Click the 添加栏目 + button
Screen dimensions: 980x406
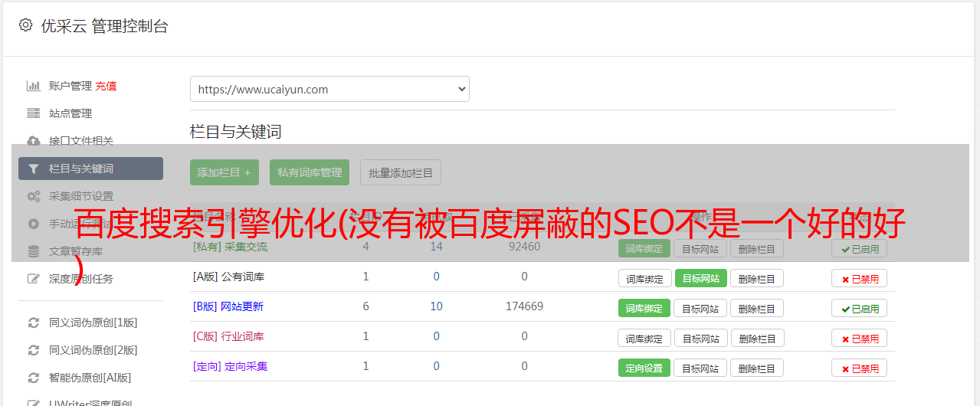(225, 172)
